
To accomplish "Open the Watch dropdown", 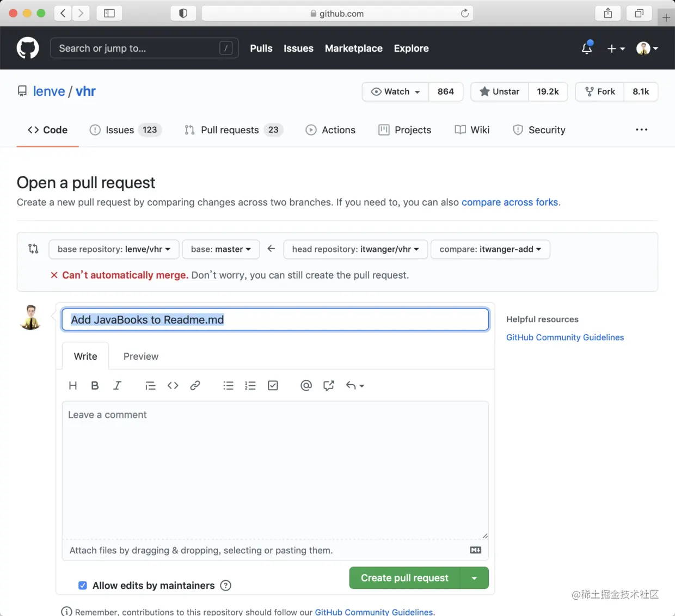I will (396, 91).
